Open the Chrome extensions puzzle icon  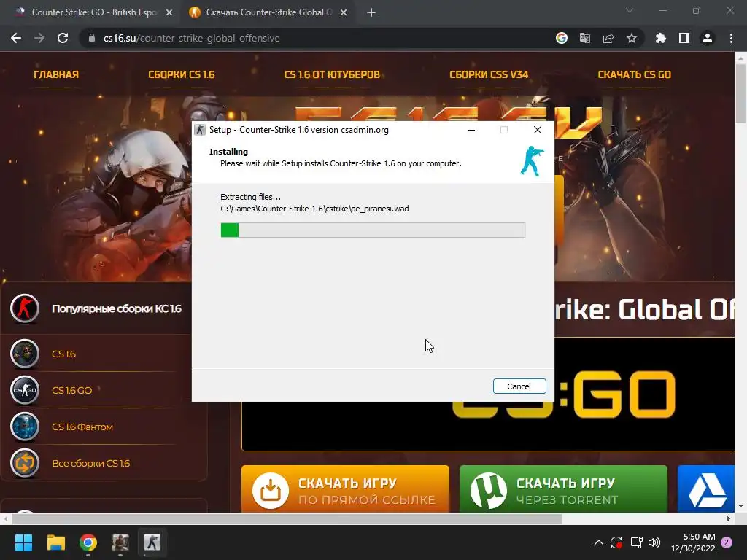click(661, 38)
